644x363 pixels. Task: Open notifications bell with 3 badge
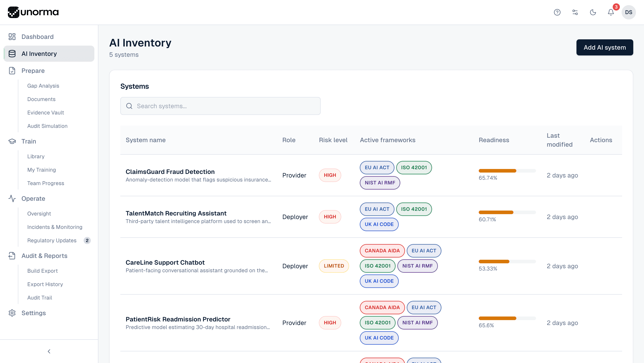pos(611,12)
